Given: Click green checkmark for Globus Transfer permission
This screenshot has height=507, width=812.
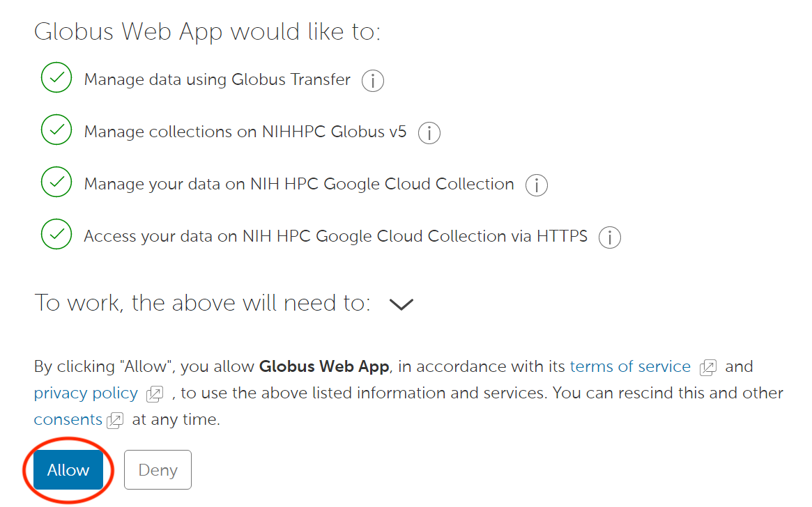Looking at the screenshot, I should pyautogui.click(x=56, y=77).
